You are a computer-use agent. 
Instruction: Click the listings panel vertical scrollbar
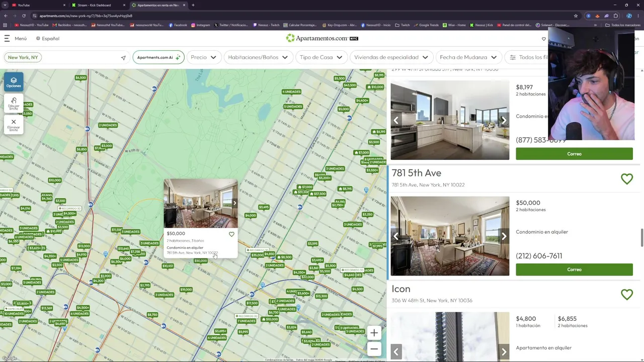tap(641, 237)
